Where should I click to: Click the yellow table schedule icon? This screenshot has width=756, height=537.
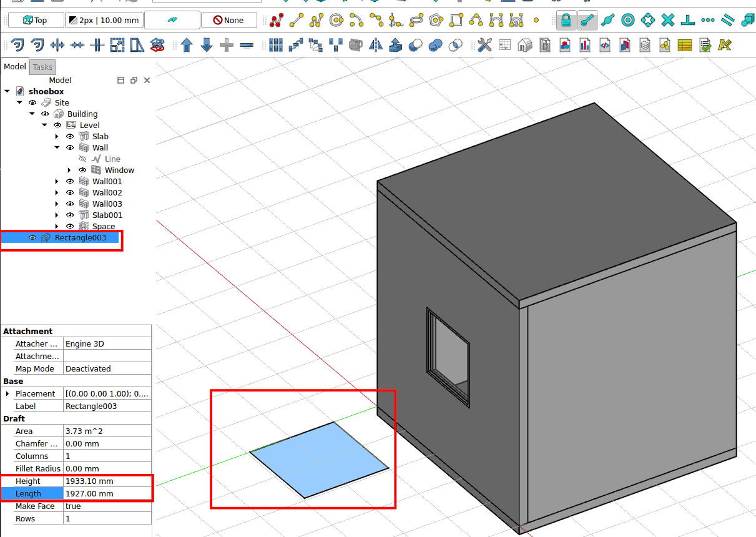tap(685, 45)
